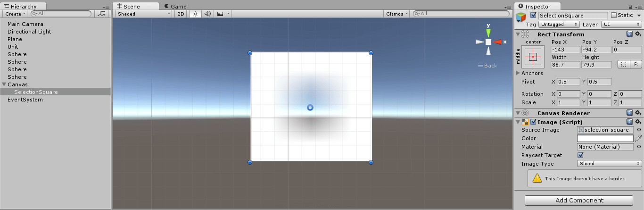Select the Hierarchy tab

coord(23,6)
